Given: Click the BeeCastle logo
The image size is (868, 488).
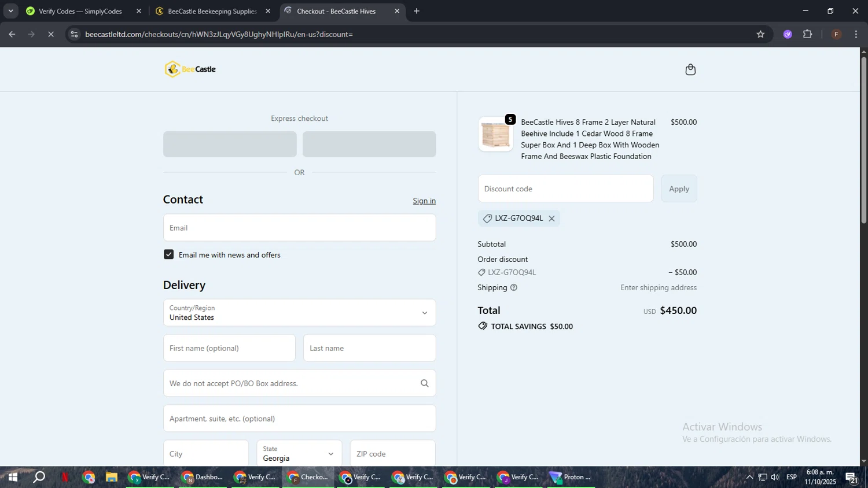Looking at the screenshot, I should 190,69.
